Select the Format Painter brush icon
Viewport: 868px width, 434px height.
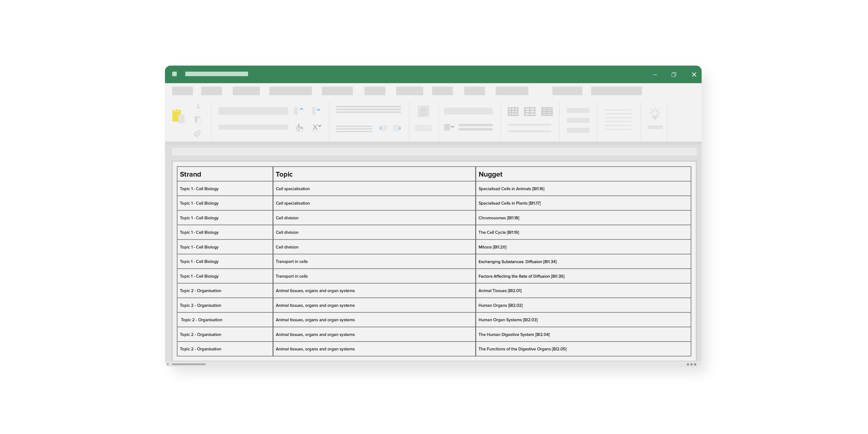coord(197,134)
